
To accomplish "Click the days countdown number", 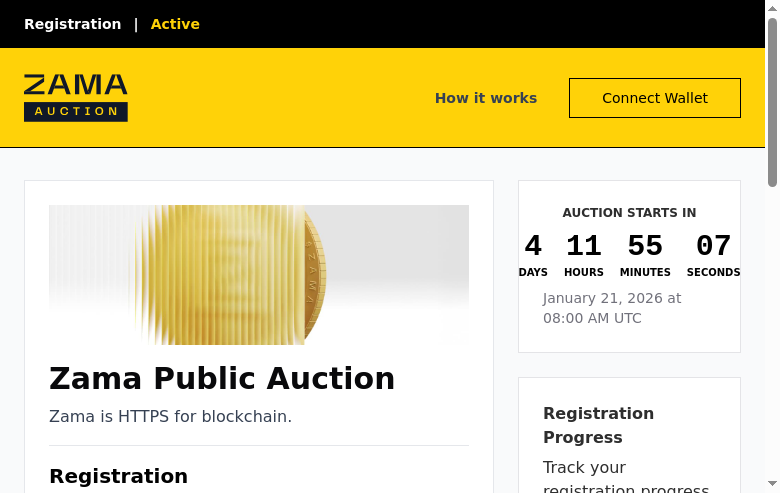I will pyautogui.click(x=533, y=246).
